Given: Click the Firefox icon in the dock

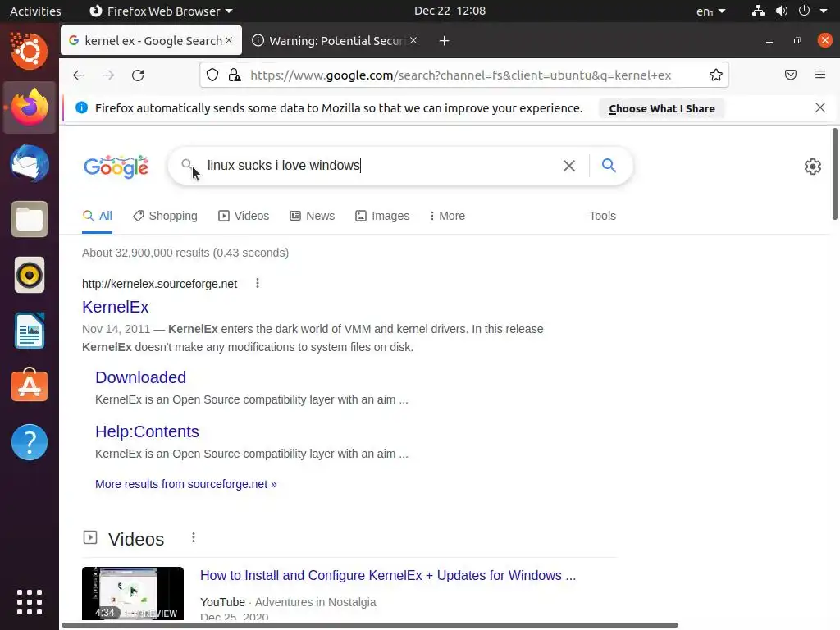Looking at the screenshot, I should (x=30, y=107).
